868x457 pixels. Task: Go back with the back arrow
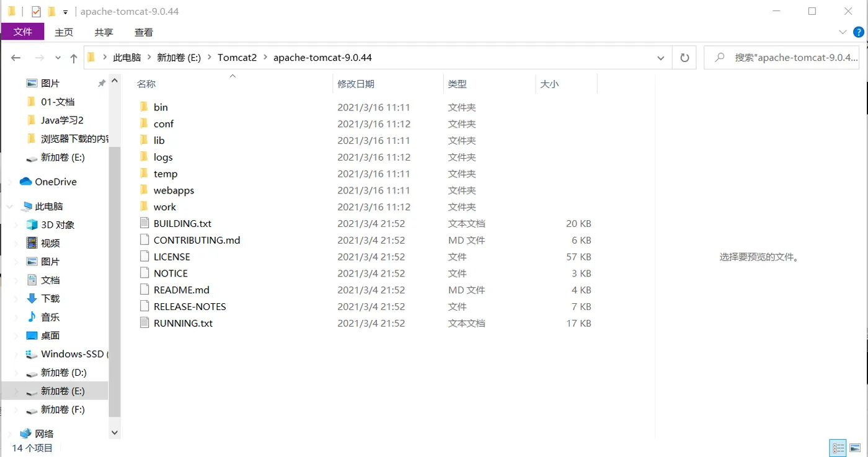[x=16, y=58]
